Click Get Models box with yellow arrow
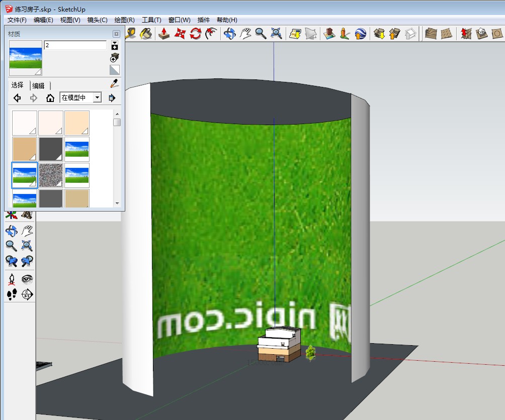This screenshot has width=505, height=420. tap(379, 34)
